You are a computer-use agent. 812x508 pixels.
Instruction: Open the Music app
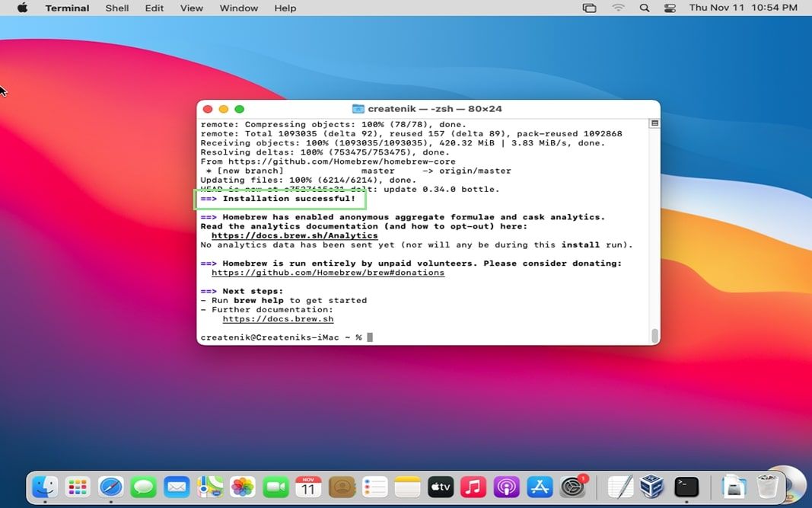[473, 487]
